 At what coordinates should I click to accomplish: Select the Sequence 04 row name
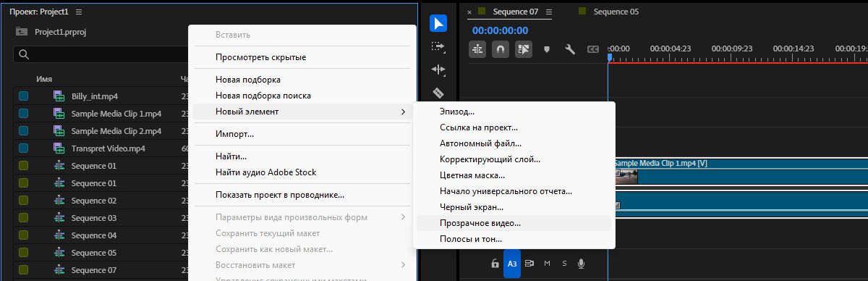[x=94, y=235]
